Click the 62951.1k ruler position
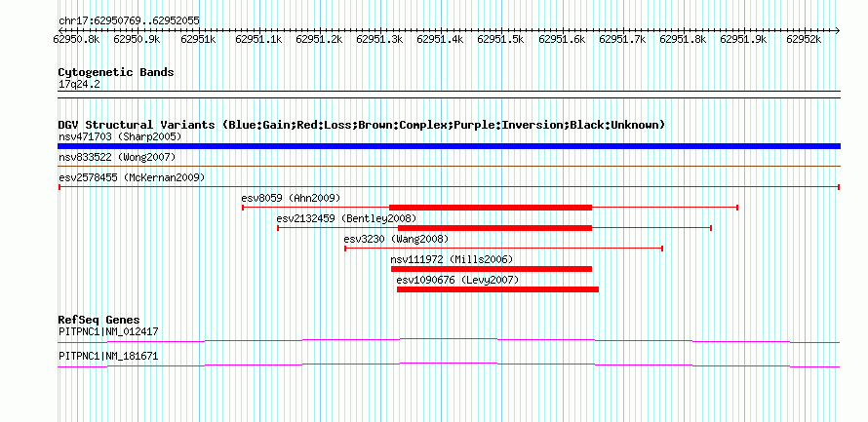The image size is (868, 422). (x=258, y=39)
